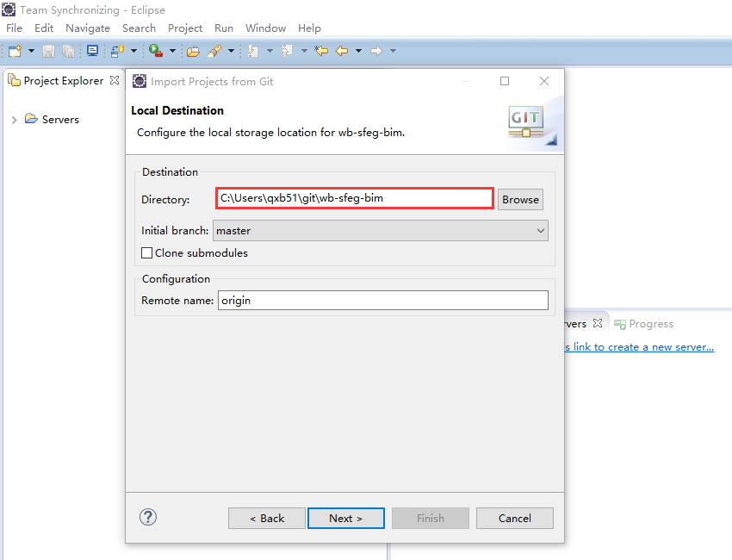
Task: Open the Search menu
Action: pos(139,28)
